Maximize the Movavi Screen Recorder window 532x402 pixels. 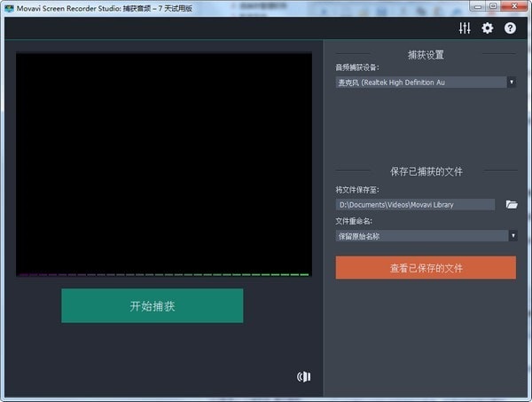[492, 6]
